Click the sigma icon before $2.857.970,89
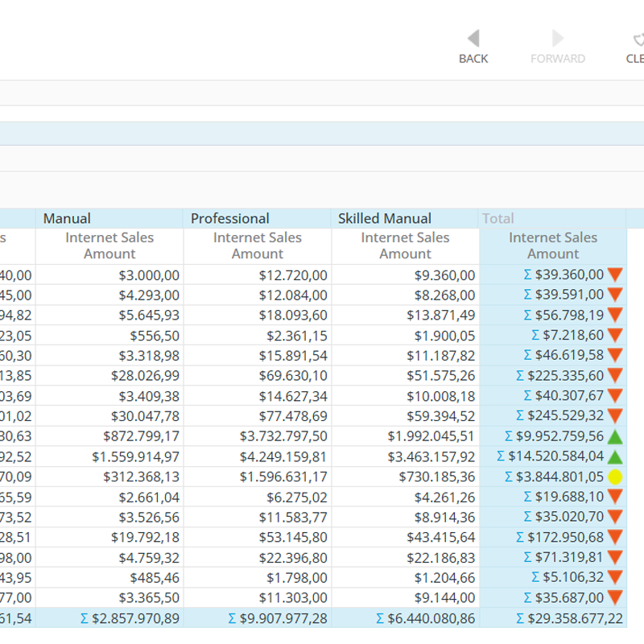This screenshot has height=644, width=644. (x=85, y=618)
